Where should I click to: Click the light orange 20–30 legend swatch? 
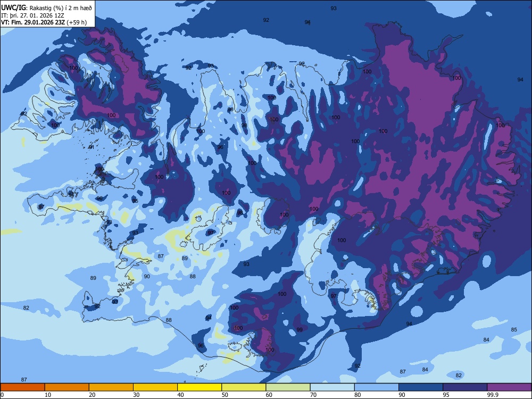click(111, 387)
